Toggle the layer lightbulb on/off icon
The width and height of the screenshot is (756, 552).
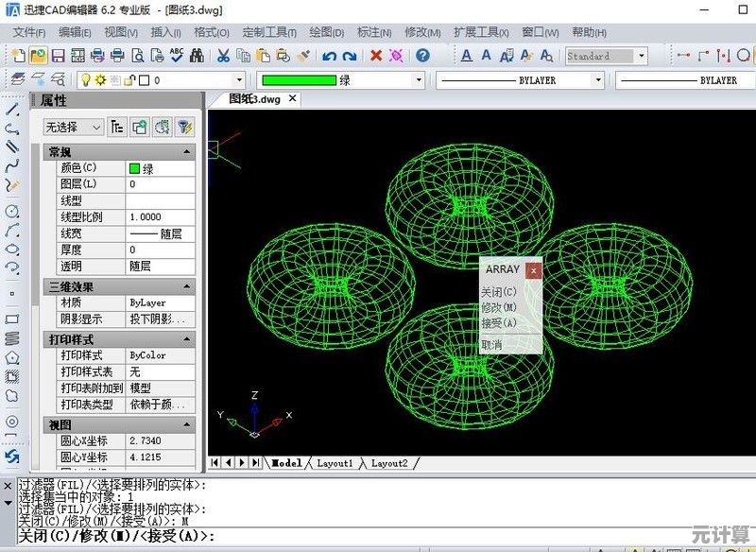84,80
